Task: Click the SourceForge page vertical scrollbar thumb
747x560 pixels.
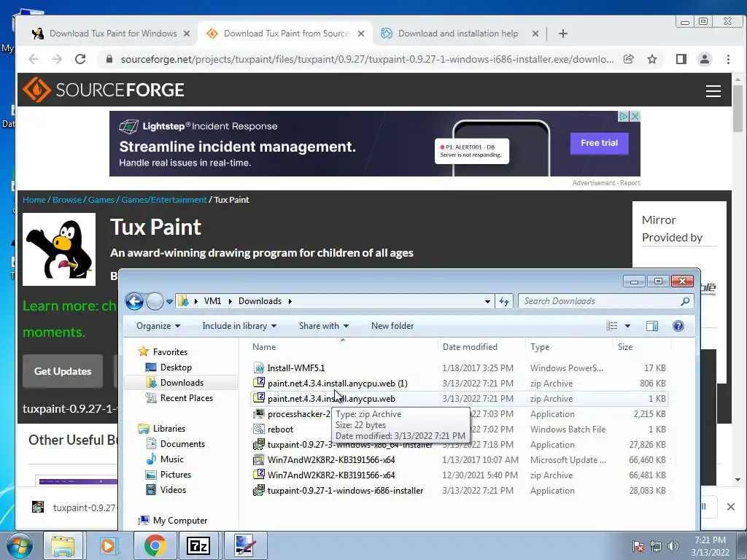Action: 738,108
